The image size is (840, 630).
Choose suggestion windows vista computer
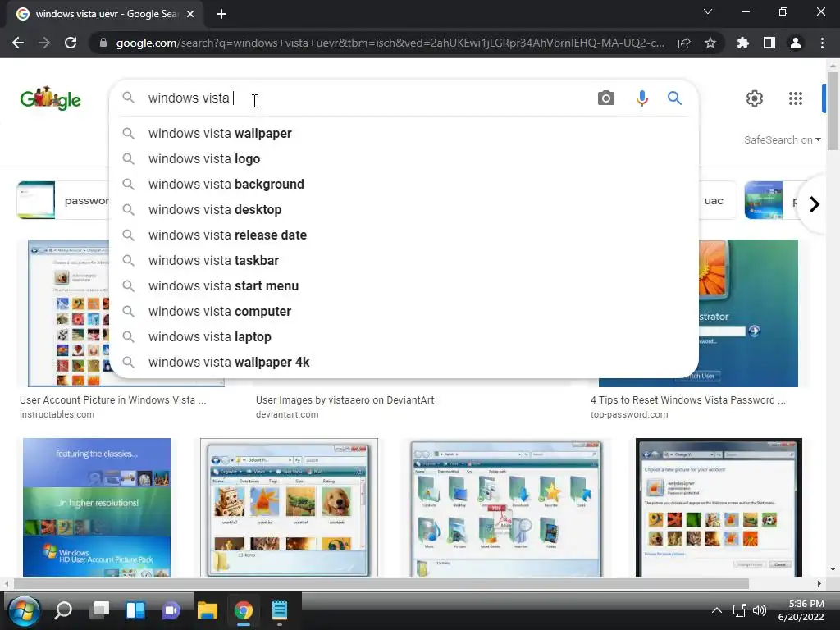coord(404,311)
